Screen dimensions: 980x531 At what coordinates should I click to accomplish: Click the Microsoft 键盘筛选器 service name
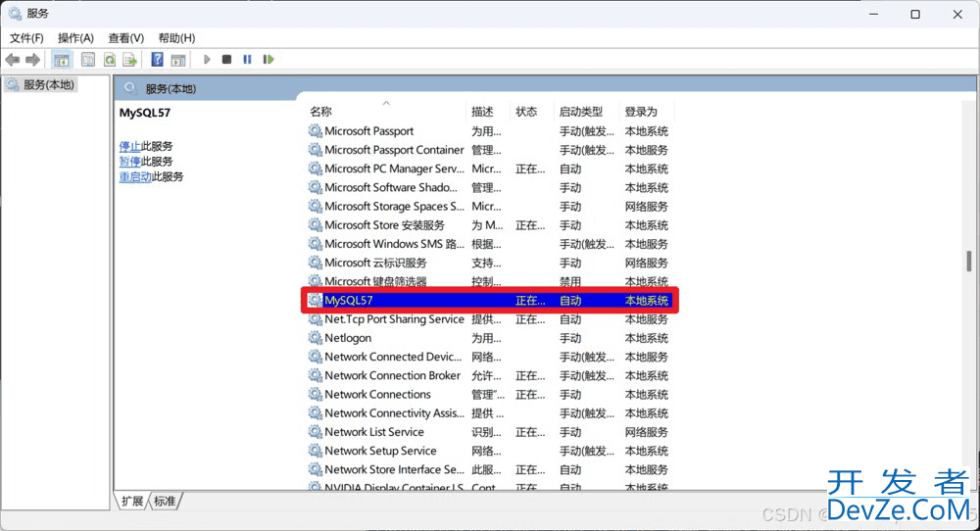[375, 281]
